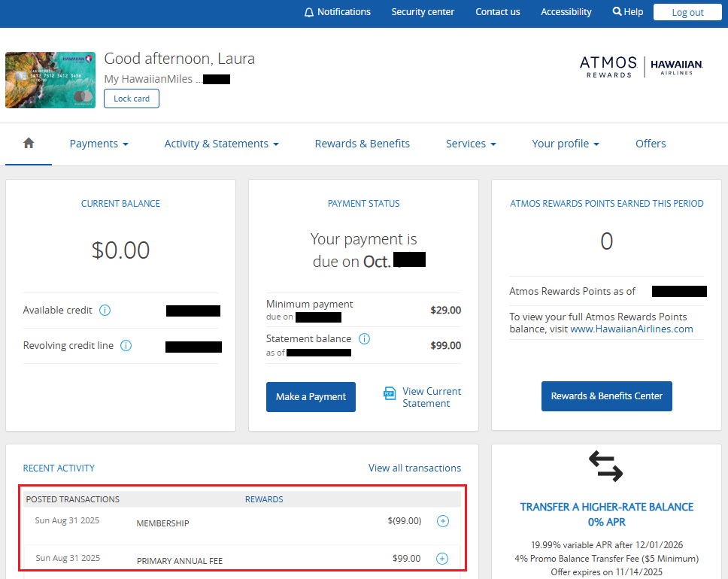Click info icon beside Available credit
728x579 pixels.
click(105, 311)
